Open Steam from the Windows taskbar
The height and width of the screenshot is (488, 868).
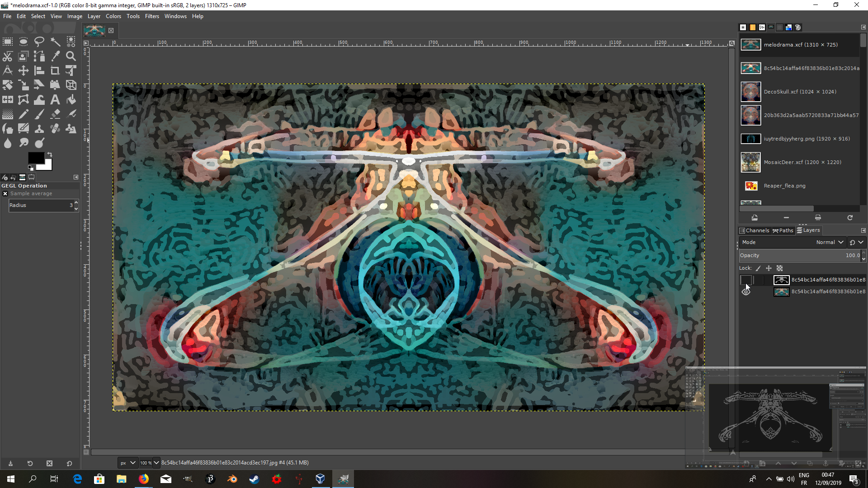pyautogui.click(x=254, y=479)
